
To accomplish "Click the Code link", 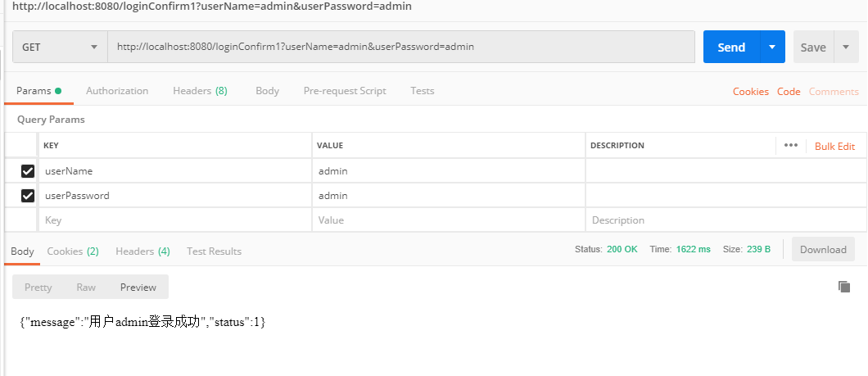I will 789,92.
